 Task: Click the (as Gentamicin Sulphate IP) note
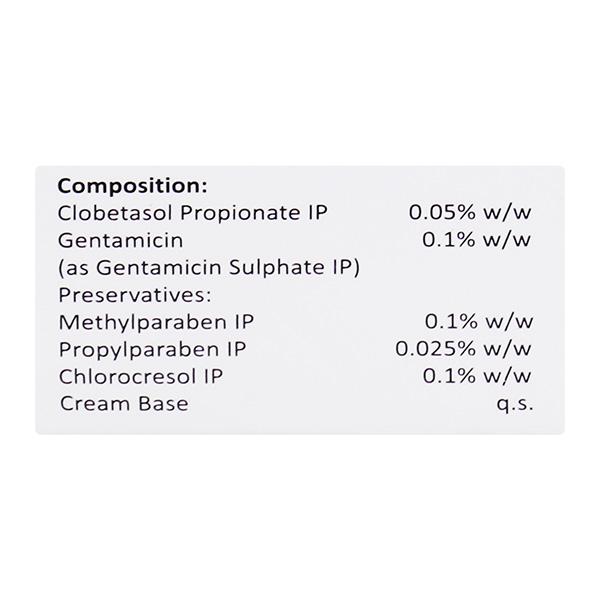[x=209, y=268]
